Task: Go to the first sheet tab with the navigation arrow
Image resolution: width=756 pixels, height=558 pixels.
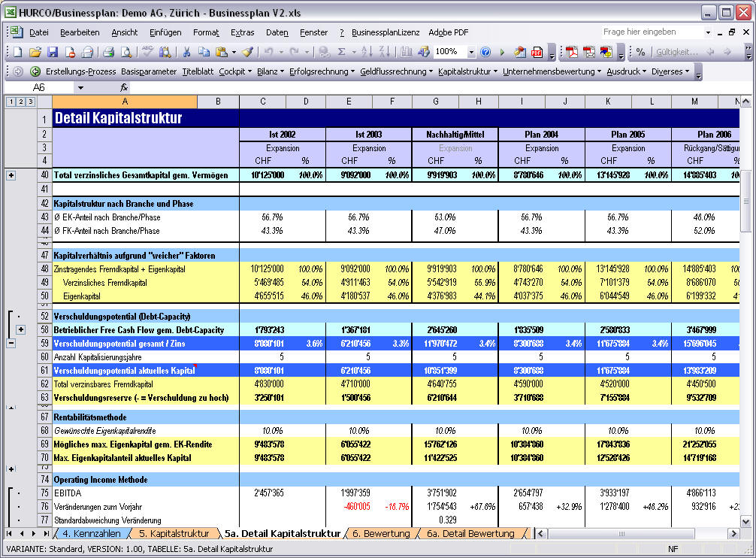Action: click(x=9, y=534)
